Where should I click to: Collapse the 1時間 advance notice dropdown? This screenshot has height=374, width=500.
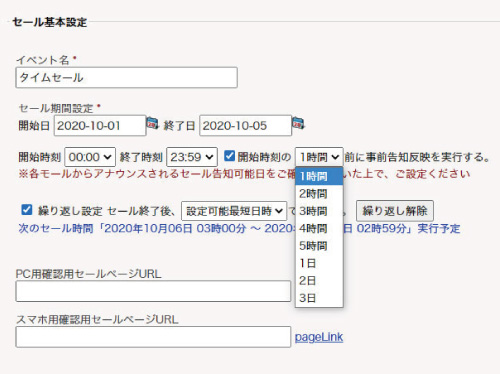coord(319,157)
